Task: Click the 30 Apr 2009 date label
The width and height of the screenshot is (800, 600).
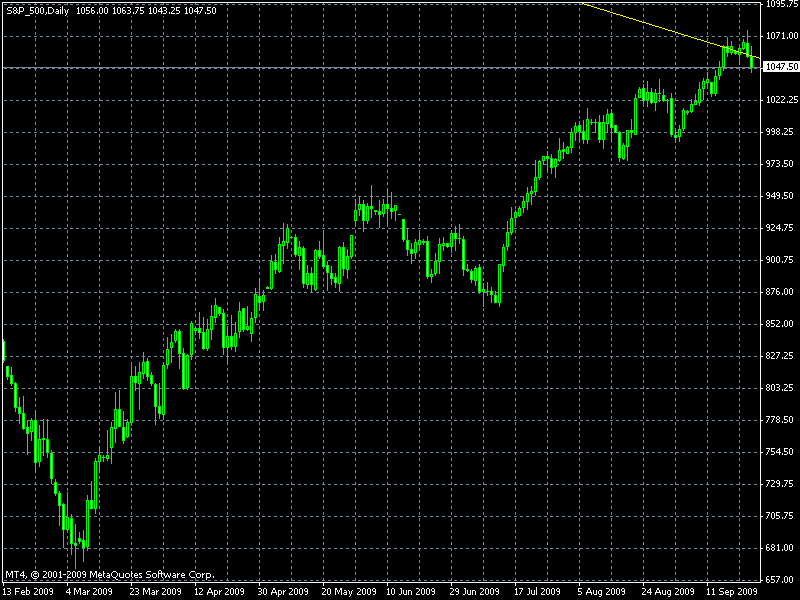Action: click(294, 591)
